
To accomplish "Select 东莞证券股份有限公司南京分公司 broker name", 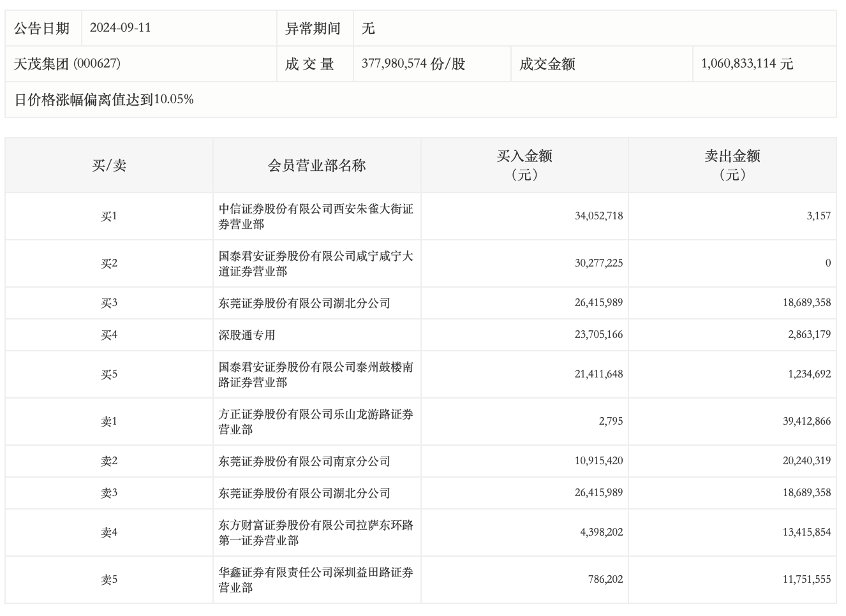I will (304, 462).
